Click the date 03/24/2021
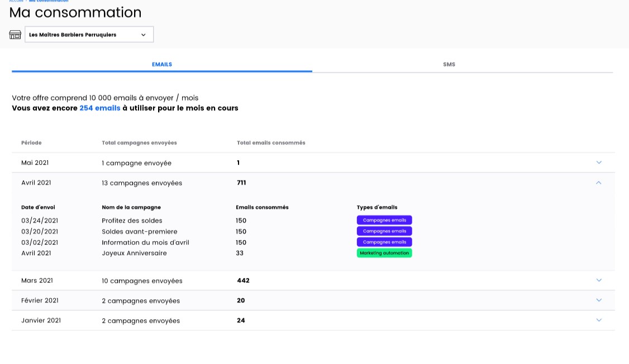Viewport: 629px width, 364px height. (40, 221)
